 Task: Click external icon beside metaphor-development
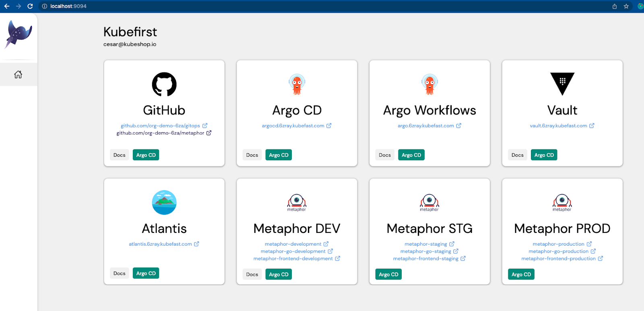[326, 244]
